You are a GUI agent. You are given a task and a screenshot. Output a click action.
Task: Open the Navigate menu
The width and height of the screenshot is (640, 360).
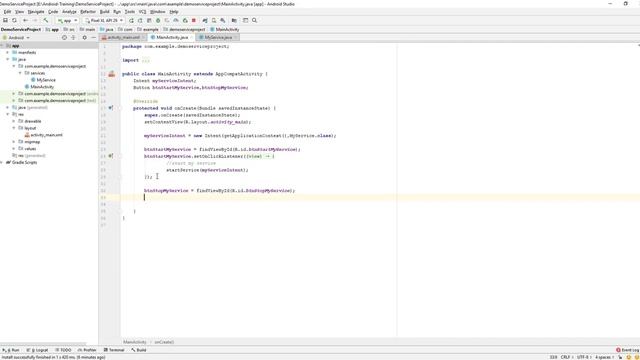pos(36,12)
